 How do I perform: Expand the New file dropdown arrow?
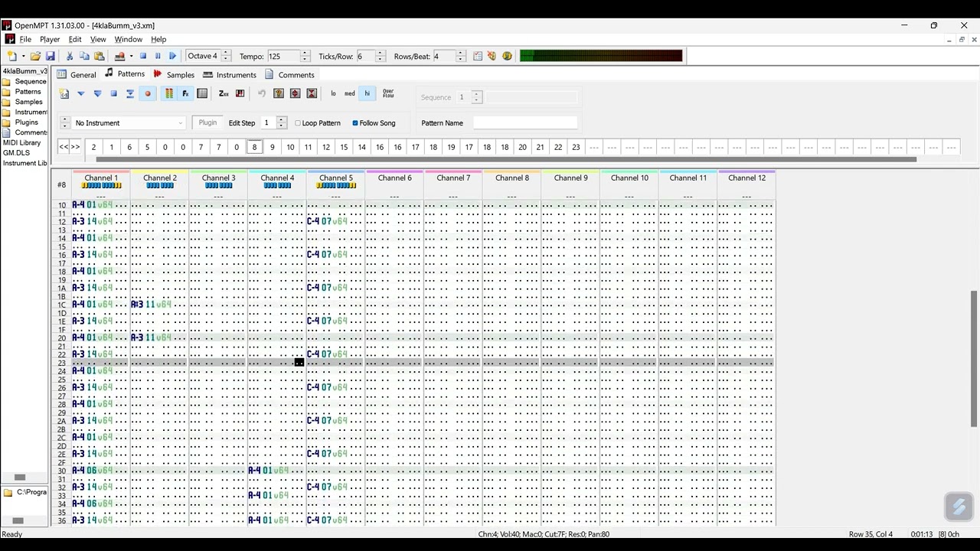point(24,56)
